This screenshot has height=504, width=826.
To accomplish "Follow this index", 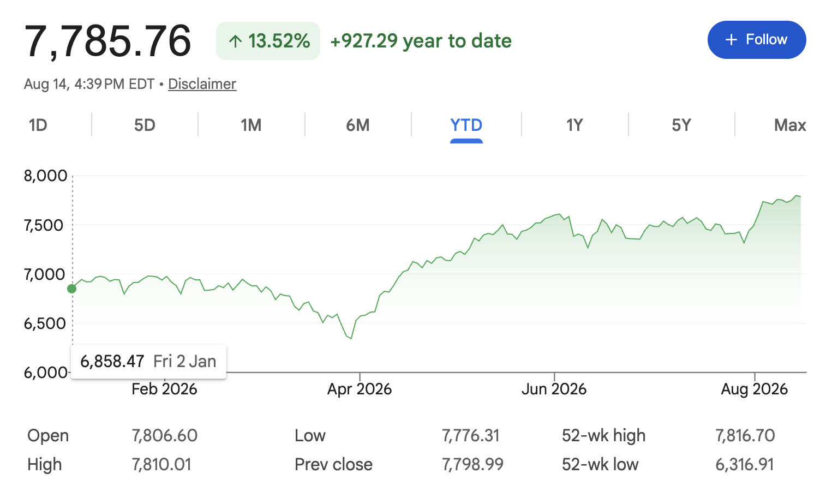I will pyautogui.click(x=756, y=40).
